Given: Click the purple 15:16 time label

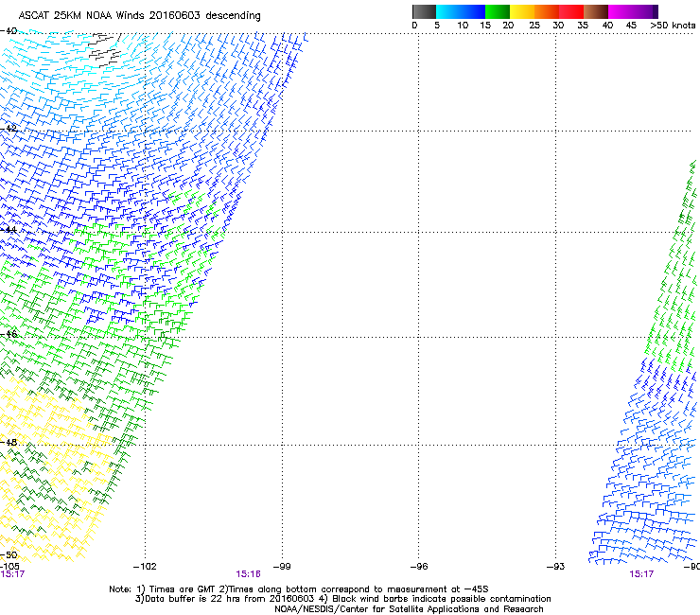Looking at the screenshot, I should click(x=248, y=574).
